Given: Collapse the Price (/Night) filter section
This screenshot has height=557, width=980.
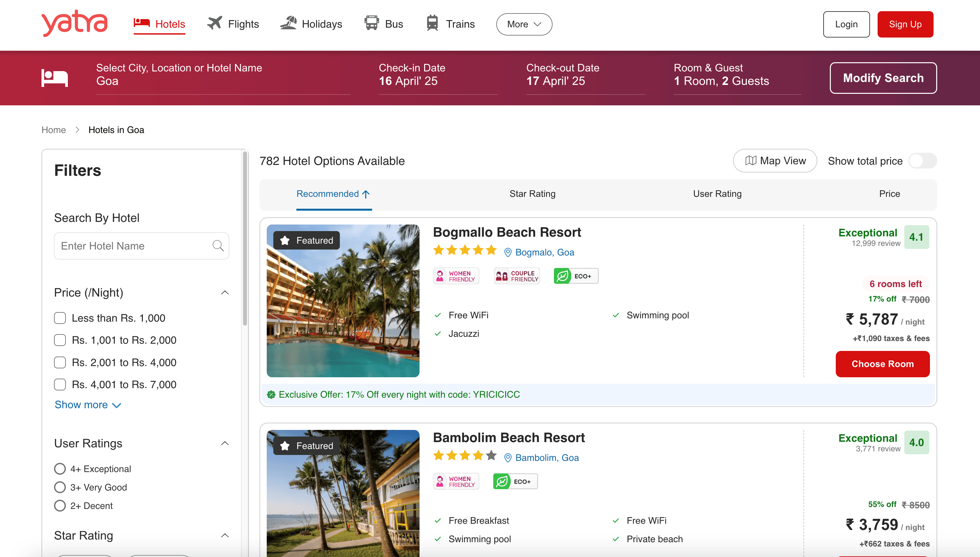Looking at the screenshot, I should [225, 293].
